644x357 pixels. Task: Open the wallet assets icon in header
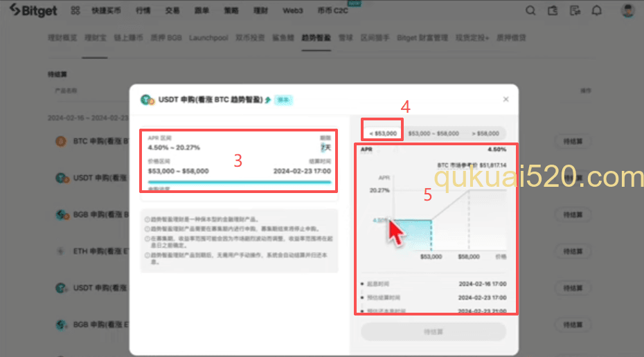tap(553, 10)
